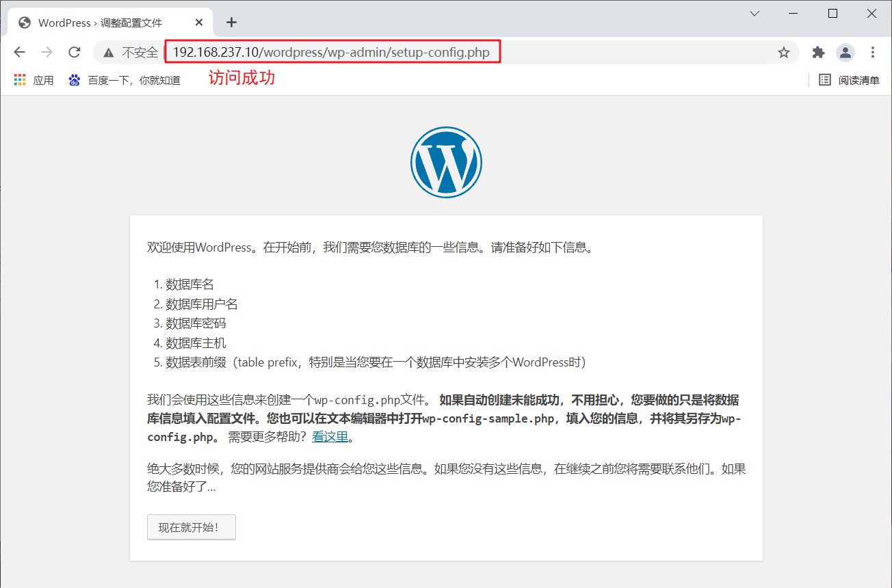Click the 数据库主机 list item
892x588 pixels.
point(196,343)
